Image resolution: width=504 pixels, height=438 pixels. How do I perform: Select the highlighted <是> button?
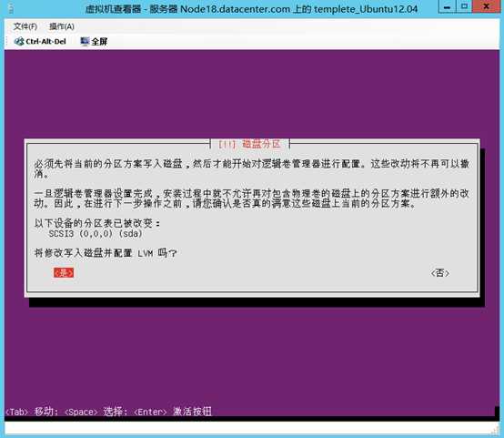tap(64, 272)
